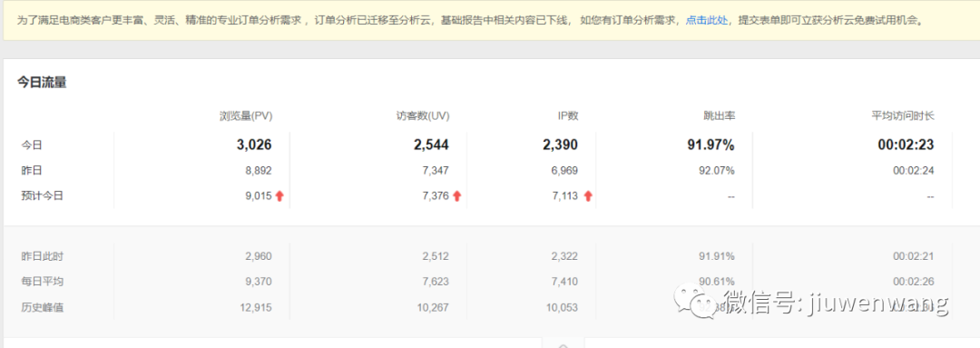Click the historical peak PV 12,915
This screenshot has width=980, height=348.
(x=257, y=307)
